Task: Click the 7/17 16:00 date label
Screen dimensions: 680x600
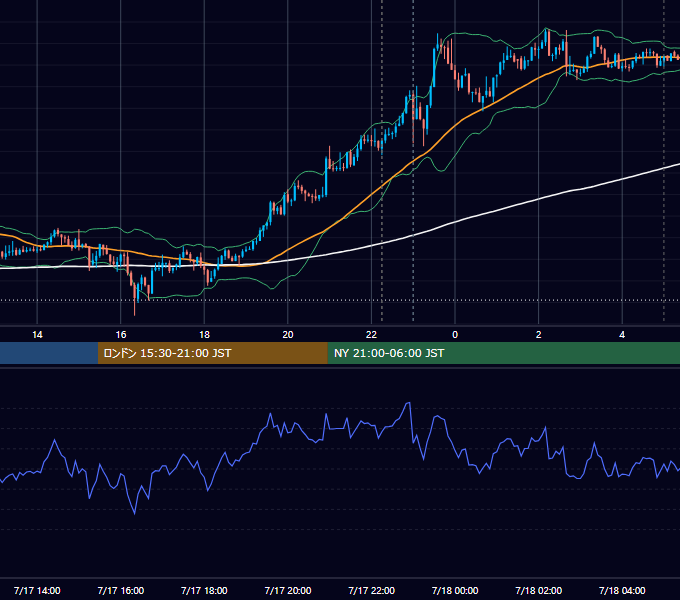Action: [x=121, y=590]
